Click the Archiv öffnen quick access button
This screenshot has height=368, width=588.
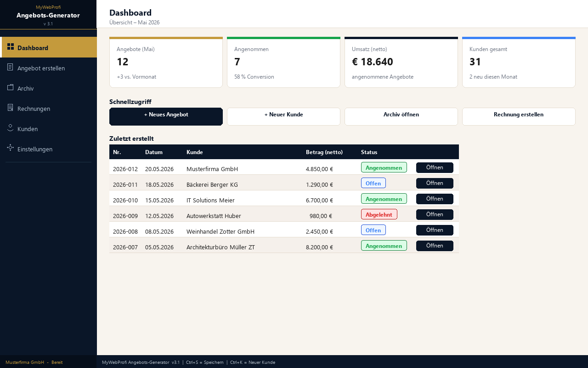coord(401,116)
